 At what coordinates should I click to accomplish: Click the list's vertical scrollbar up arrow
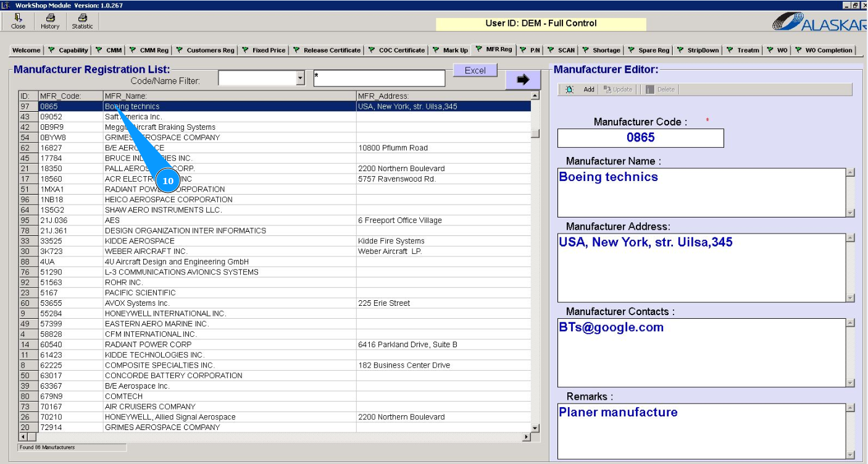pos(535,96)
